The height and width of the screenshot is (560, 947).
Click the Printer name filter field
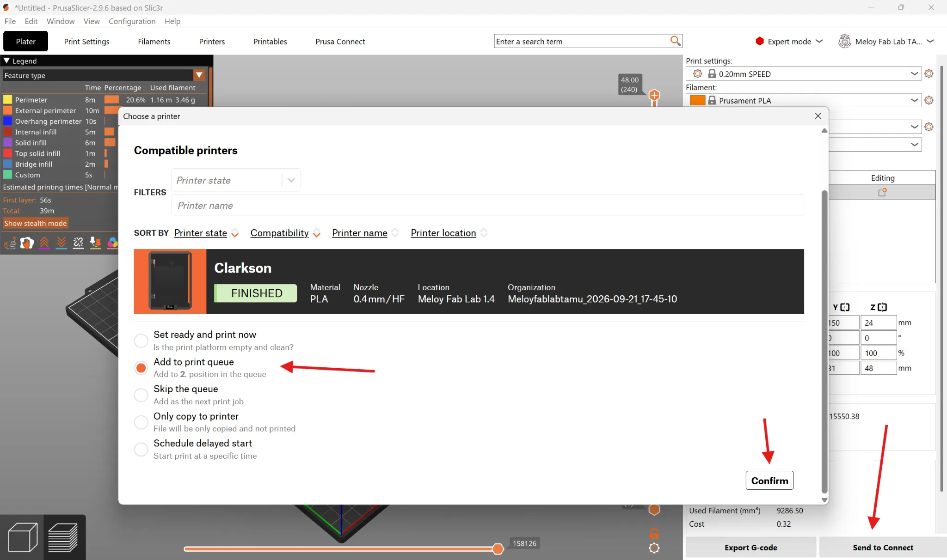(x=487, y=205)
